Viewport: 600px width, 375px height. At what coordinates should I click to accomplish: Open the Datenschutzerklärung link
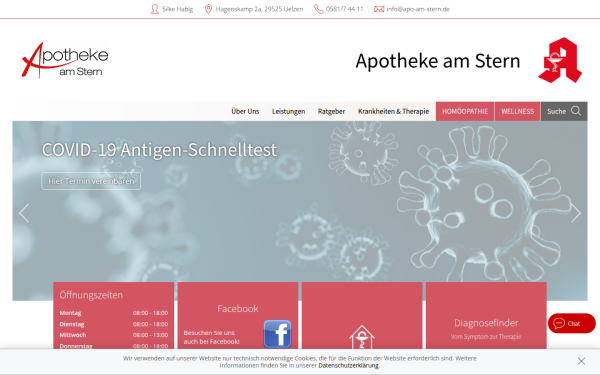tap(349, 365)
